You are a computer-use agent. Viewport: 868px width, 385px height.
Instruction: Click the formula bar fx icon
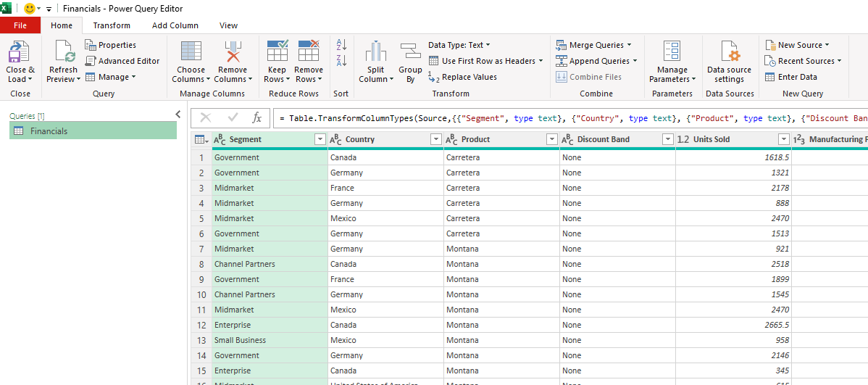(x=257, y=117)
